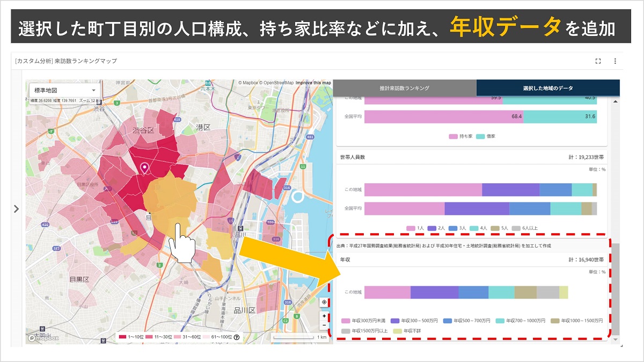Click the map pin marker in Shibuya area
Viewport: 644px width, 362px height.
tap(144, 168)
